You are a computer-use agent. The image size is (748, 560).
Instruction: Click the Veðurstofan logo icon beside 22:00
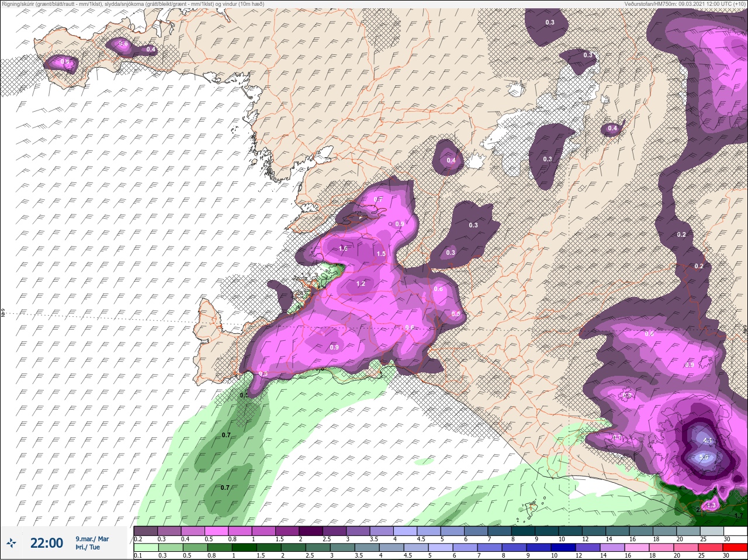click(x=12, y=543)
